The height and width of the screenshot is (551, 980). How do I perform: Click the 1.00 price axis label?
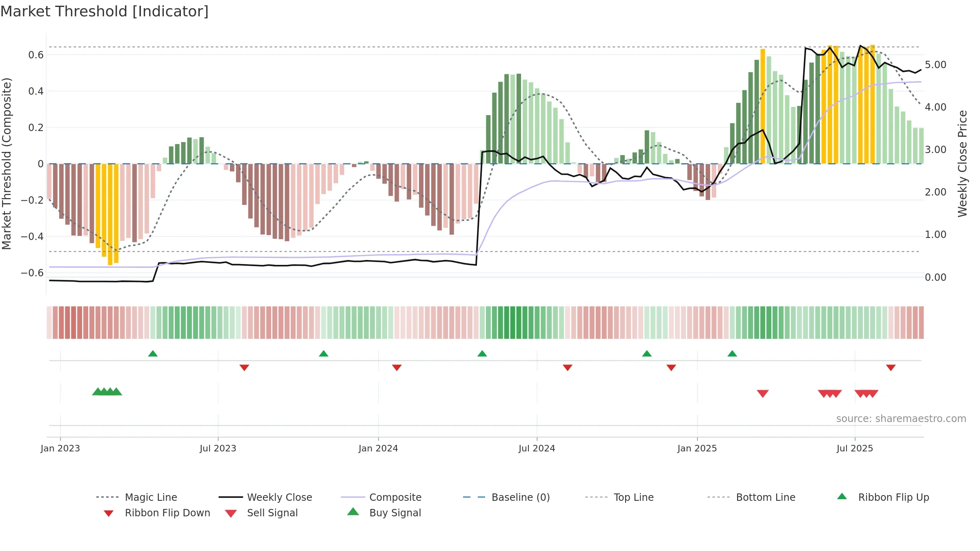935,234
